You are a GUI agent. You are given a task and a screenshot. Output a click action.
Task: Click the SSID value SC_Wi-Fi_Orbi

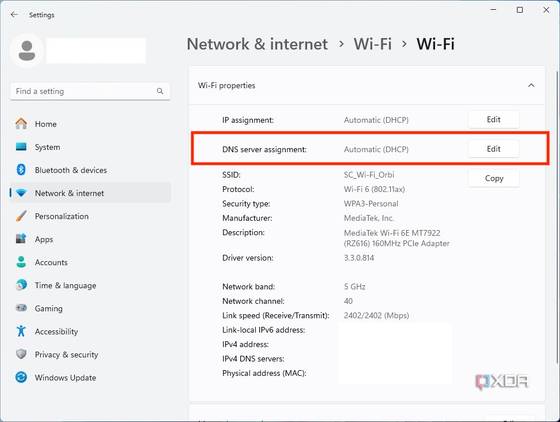click(x=369, y=175)
